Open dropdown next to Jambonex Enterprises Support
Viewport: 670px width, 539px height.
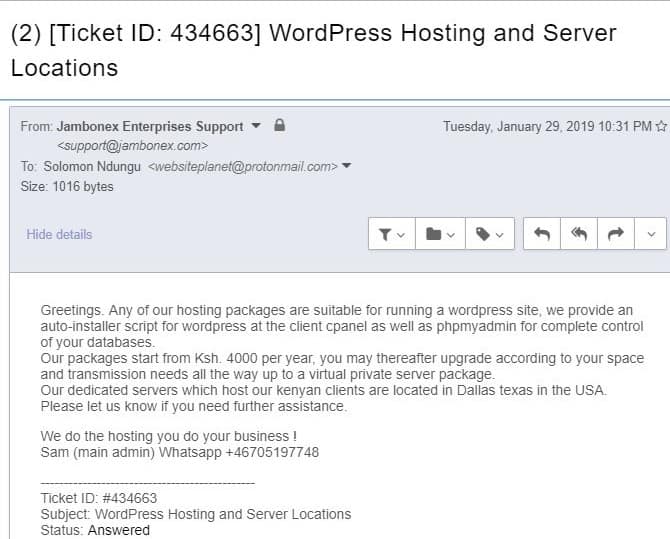point(256,126)
